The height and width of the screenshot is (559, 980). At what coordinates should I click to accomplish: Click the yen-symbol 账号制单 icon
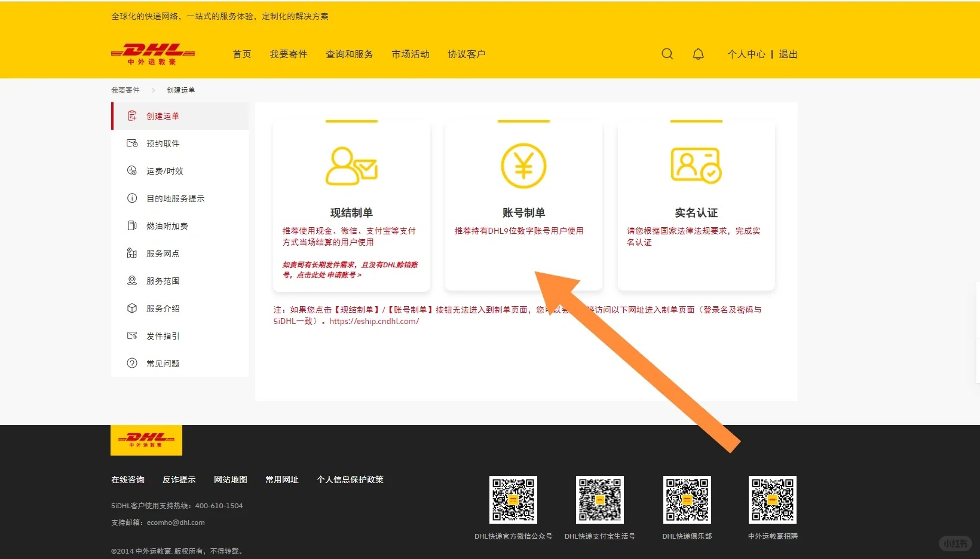click(523, 166)
